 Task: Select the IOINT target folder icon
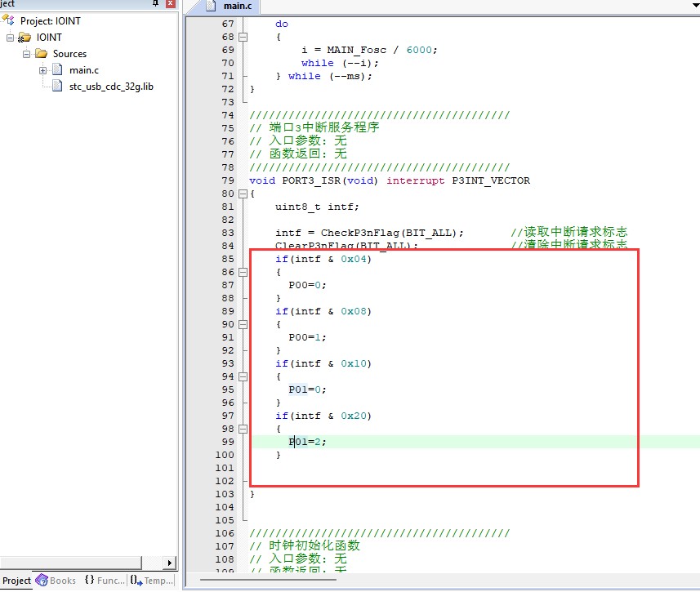click(x=25, y=38)
